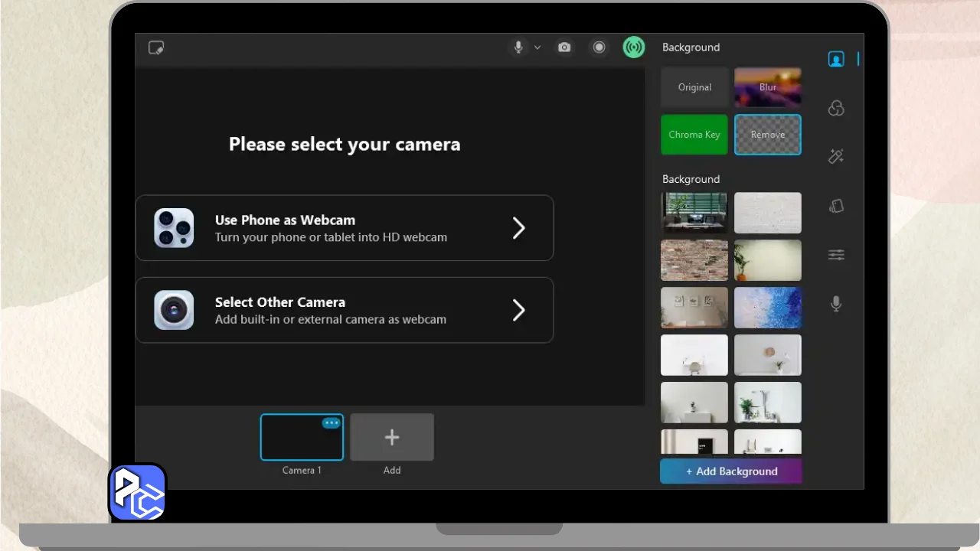Expand the microphone options dropdown arrow
Screen dimensions: 980x551
pos(537,47)
